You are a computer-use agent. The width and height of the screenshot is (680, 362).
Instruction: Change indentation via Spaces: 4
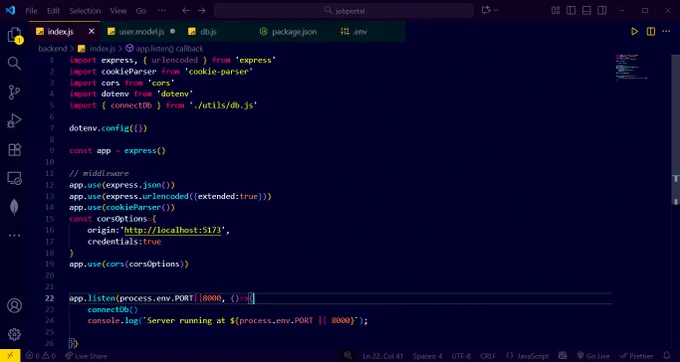[x=427, y=356]
